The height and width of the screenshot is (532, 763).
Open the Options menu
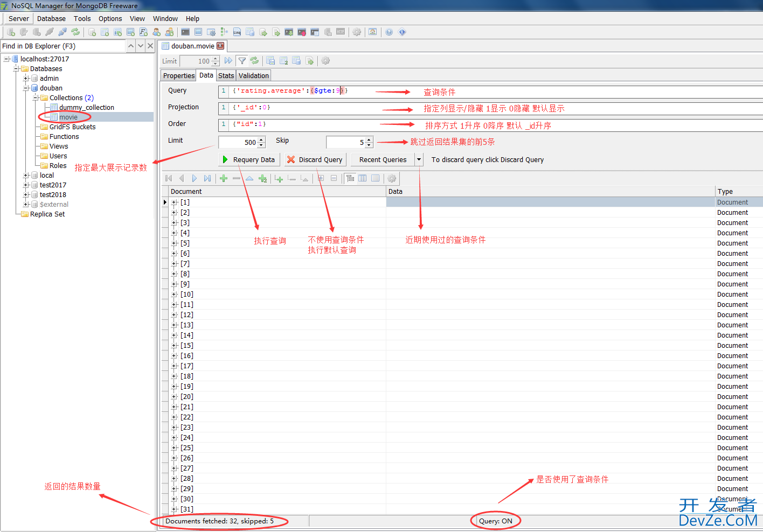pos(110,18)
